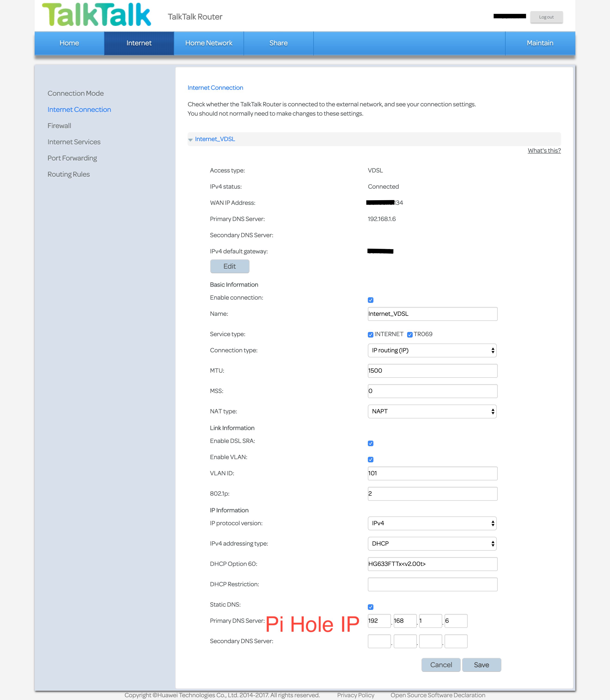Open Routing Rules in sidebar

click(x=69, y=174)
